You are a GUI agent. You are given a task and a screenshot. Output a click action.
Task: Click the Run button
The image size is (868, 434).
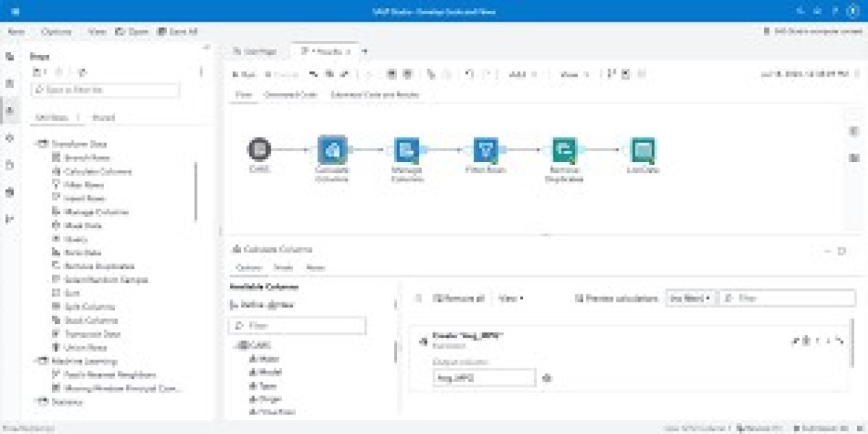(244, 74)
